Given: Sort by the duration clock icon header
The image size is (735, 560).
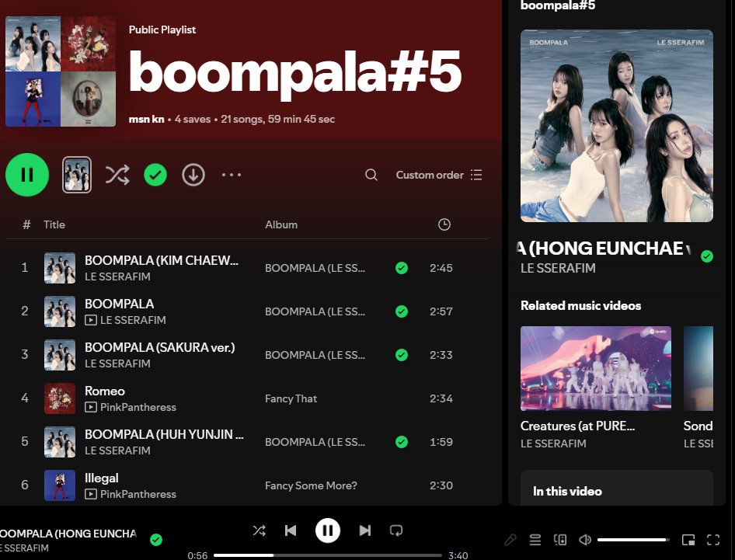Looking at the screenshot, I should coord(444,224).
